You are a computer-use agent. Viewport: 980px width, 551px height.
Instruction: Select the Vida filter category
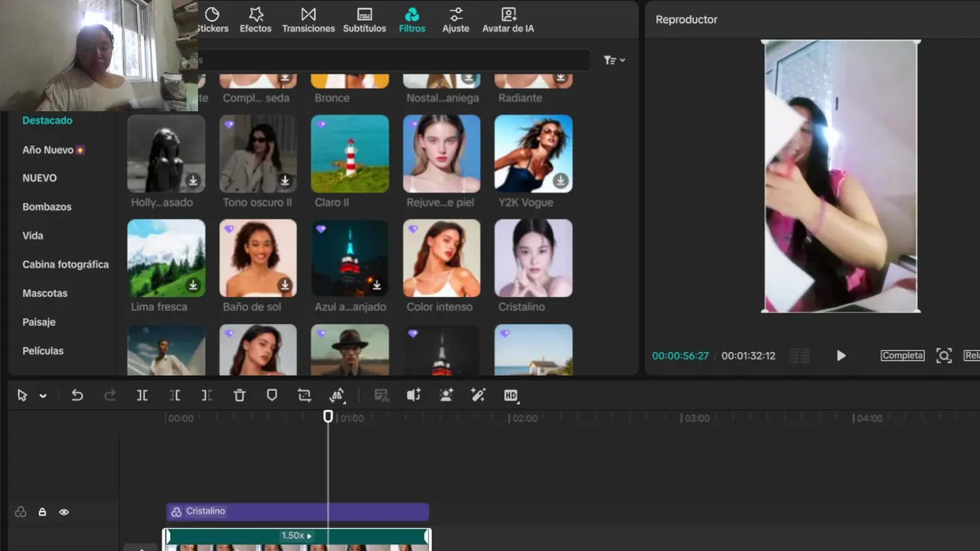pos(33,236)
